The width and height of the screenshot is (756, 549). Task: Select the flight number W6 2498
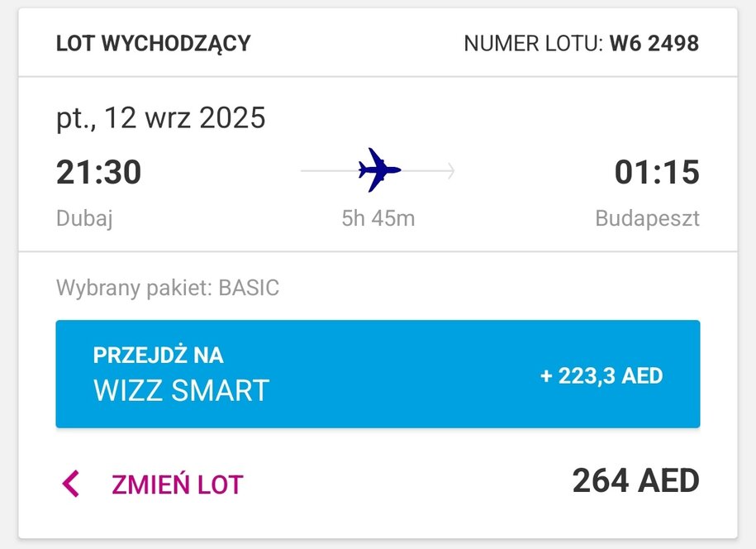click(654, 43)
